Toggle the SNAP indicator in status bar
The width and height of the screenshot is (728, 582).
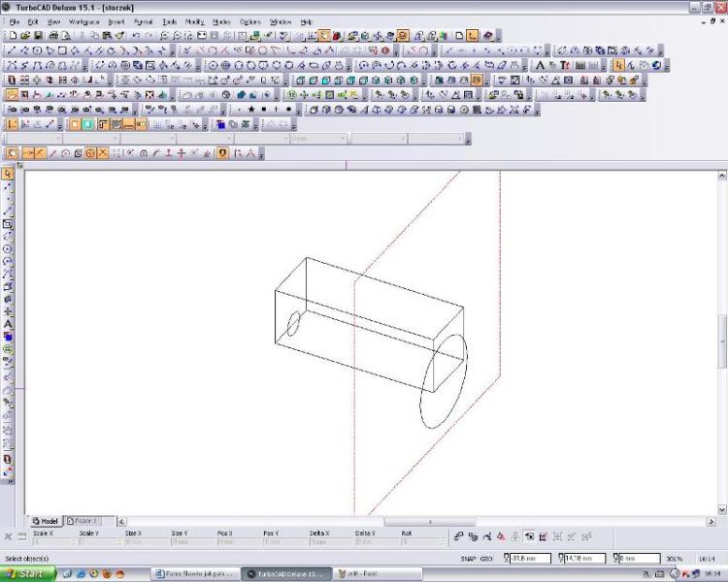[x=466, y=560]
